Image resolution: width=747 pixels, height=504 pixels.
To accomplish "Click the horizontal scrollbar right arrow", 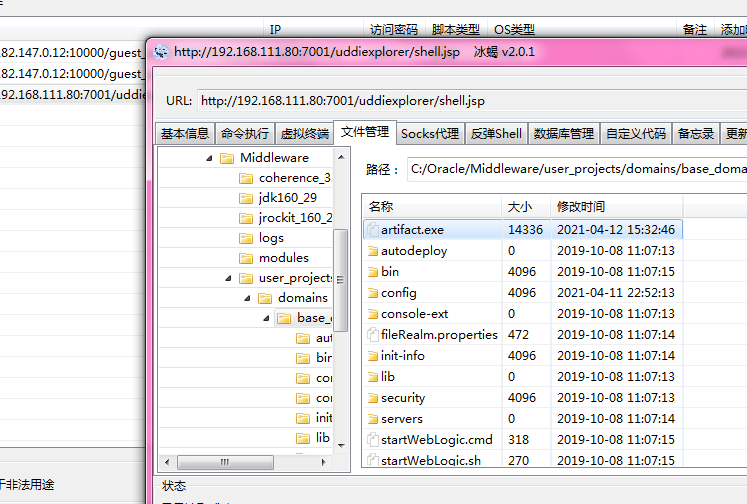I will 323,462.
